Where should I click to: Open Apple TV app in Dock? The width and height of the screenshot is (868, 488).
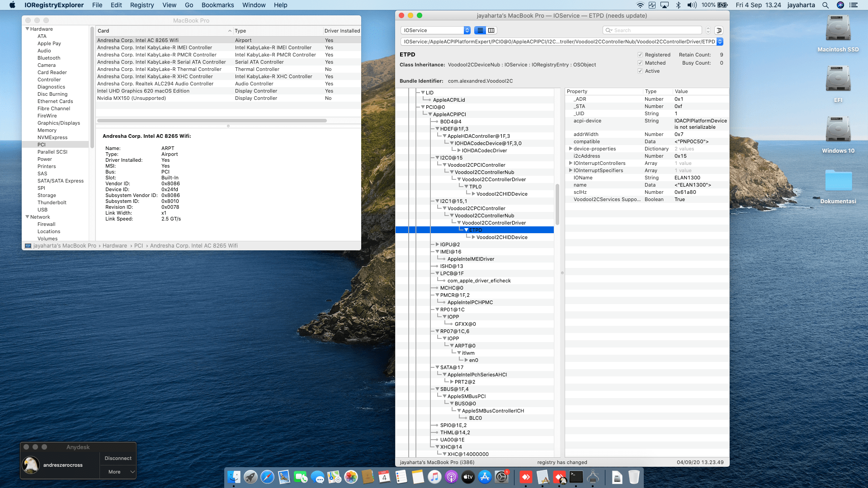pos(468,477)
